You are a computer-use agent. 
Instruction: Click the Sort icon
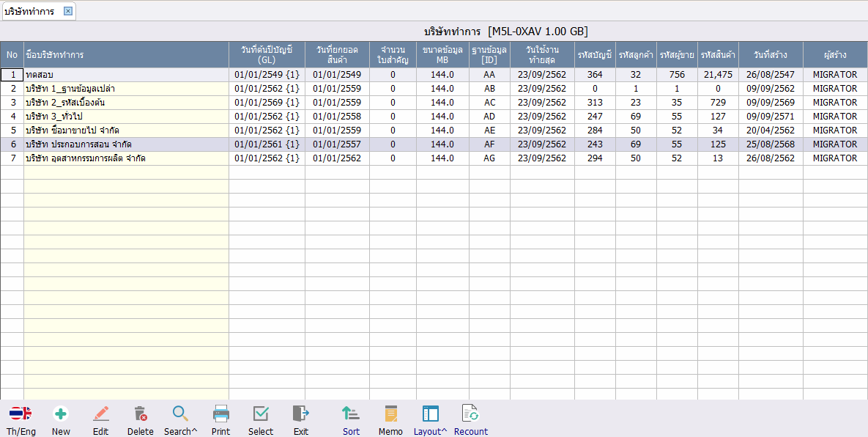351,414
